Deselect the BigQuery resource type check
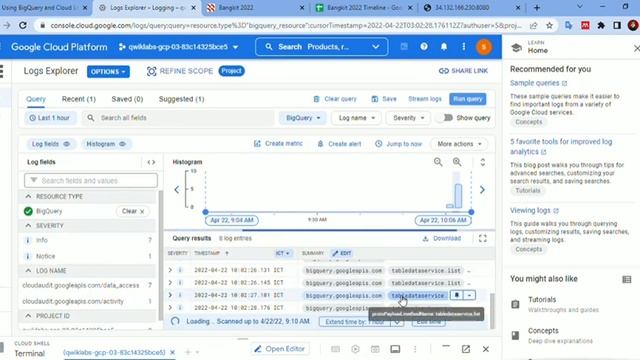The width and height of the screenshot is (640, 360). click(x=28, y=211)
